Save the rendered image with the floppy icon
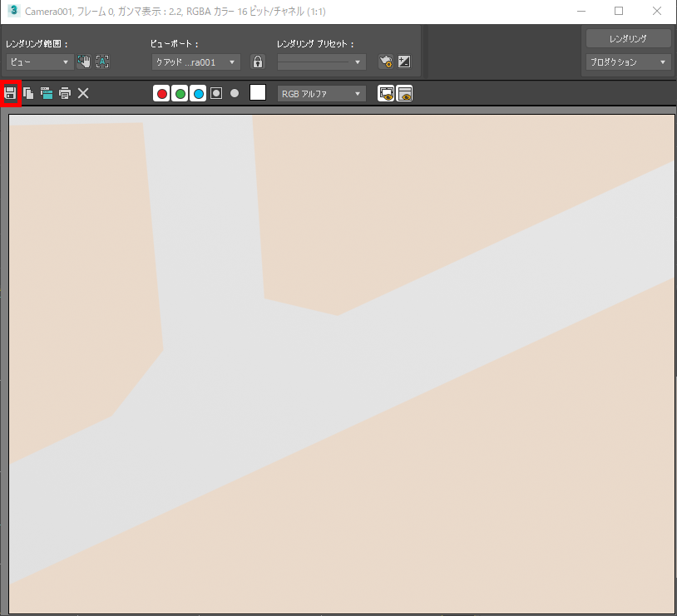The image size is (677, 616). tap(10, 93)
